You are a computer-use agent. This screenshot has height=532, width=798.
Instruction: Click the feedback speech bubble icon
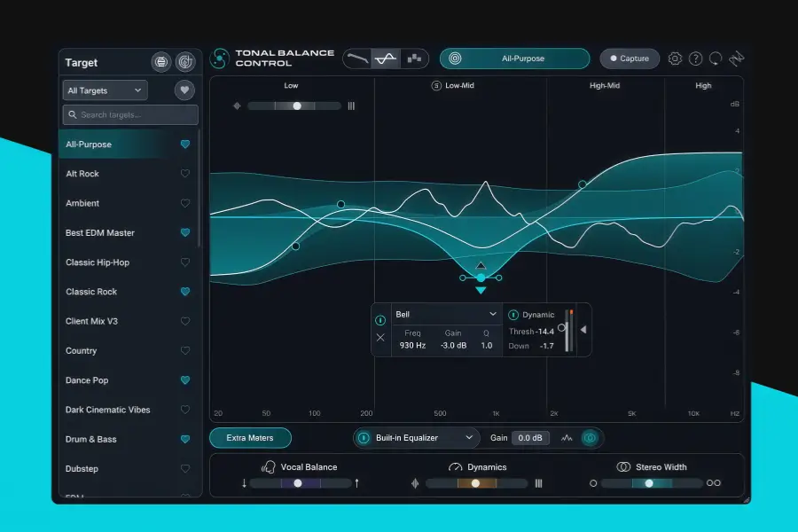[x=716, y=58]
